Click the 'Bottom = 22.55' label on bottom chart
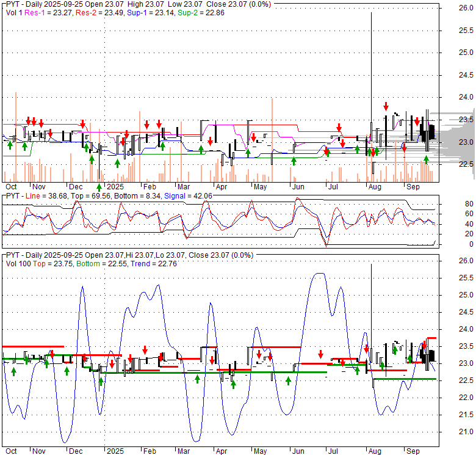Image resolution: width=476 pixels, height=455 pixels. pos(103,264)
